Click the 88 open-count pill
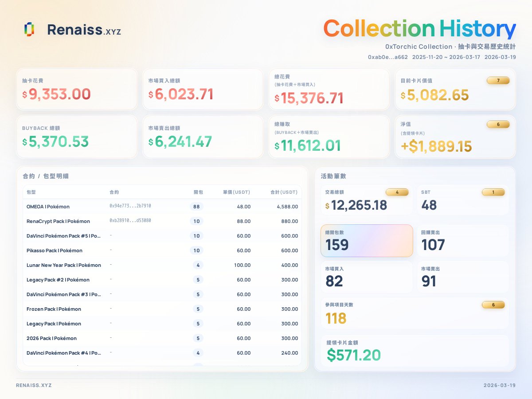Image resolution: width=532 pixels, height=399 pixels. 196,207
